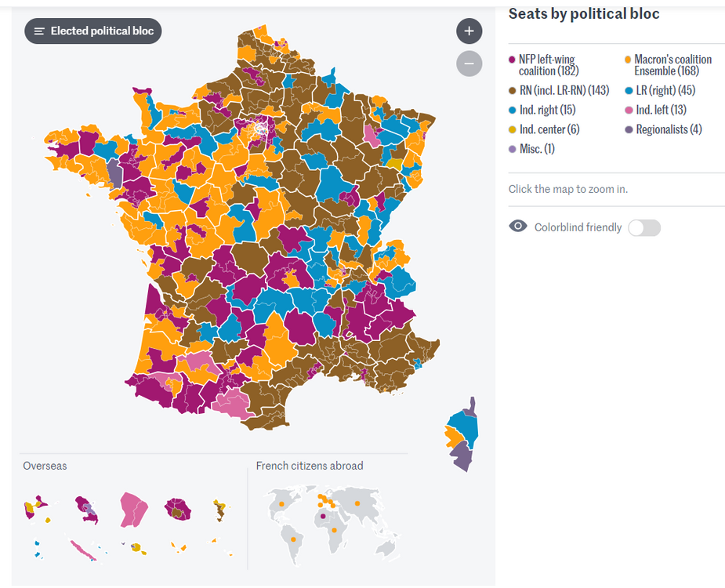Select the Ind. right (15) legend item
The image size is (725, 588).
tap(546, 110)
